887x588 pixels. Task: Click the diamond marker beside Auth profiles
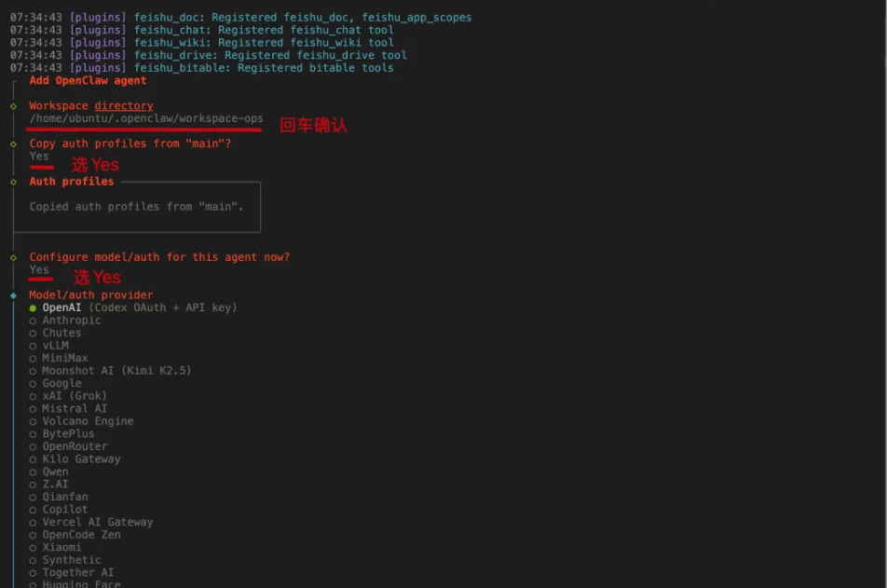coord(14,183)
